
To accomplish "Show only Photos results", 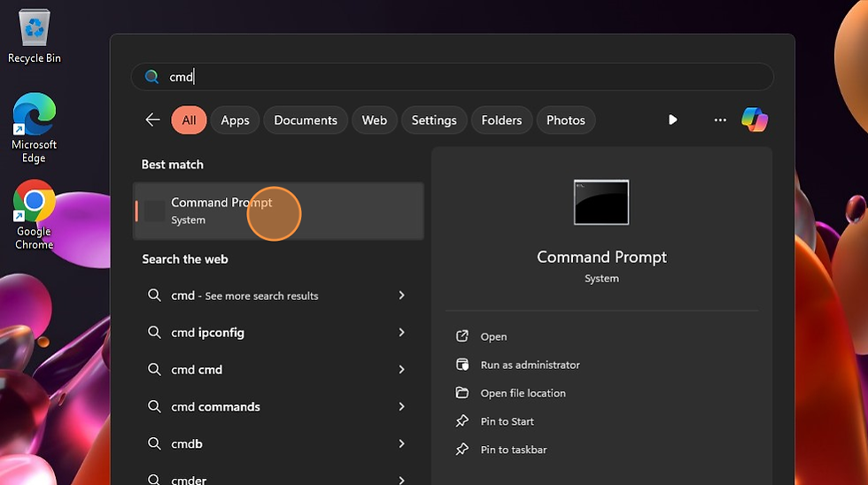I will pos(565,120).
